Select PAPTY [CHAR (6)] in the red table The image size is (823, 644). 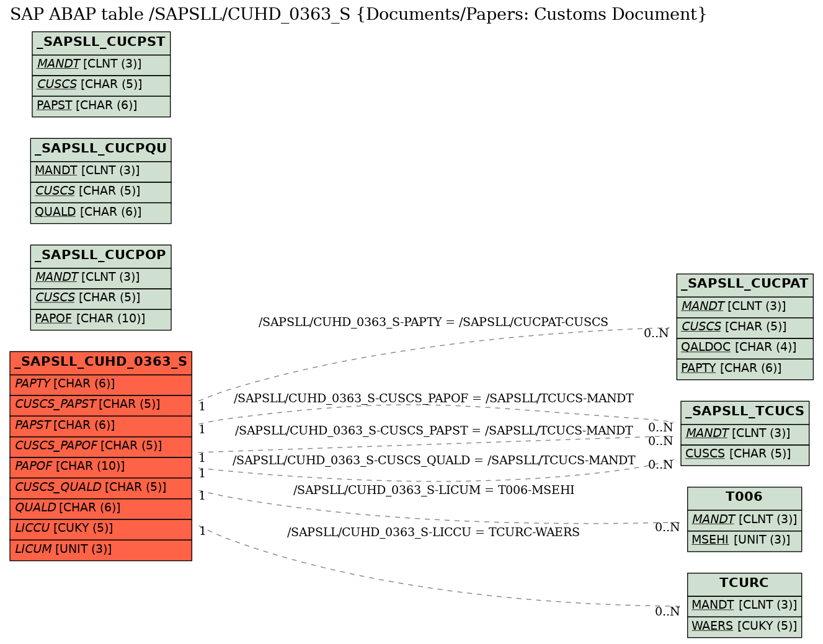(x=100, y=385)
